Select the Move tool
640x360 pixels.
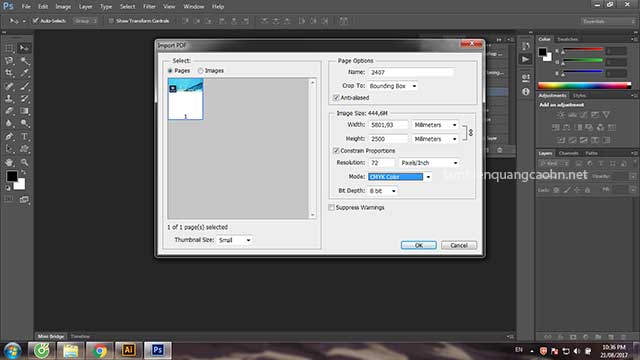[x=24, y=48]
